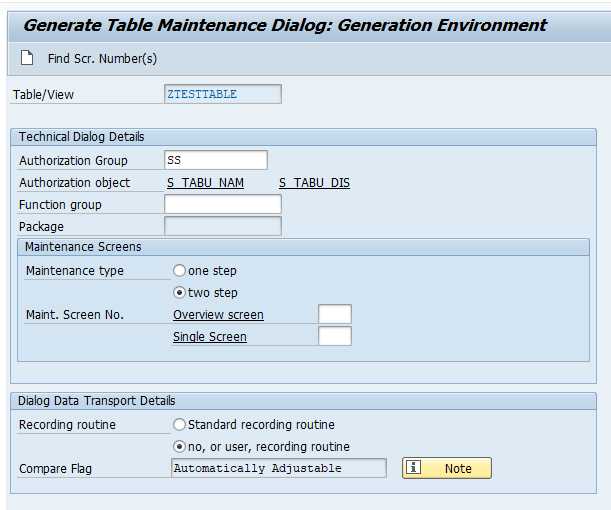Click into the Authorization Group field
Image resolution: width=611 pixels, height=510 pixels.
click(216, 160)
